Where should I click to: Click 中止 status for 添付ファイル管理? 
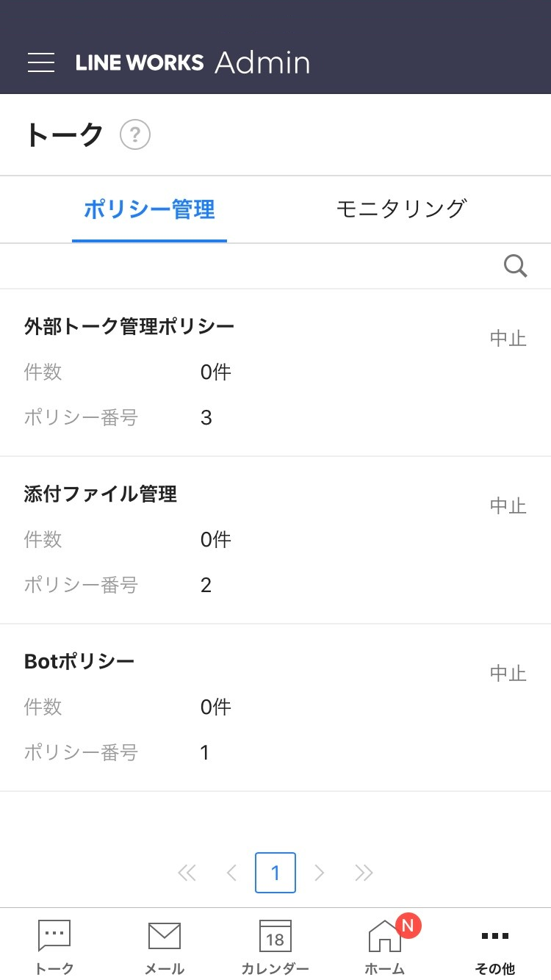(508, 506)
